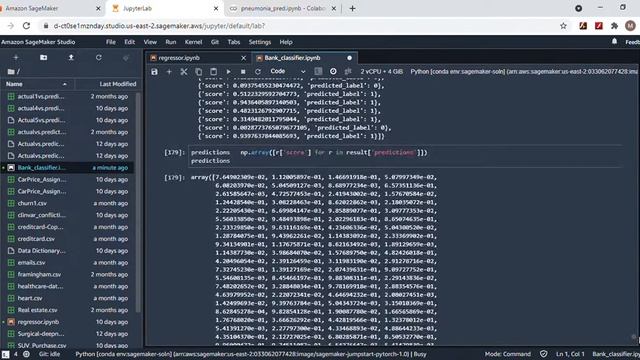Select ActualSvs.predi... file in the browser
The width and height of the screenshot is (640, 360).
(68, 120)
